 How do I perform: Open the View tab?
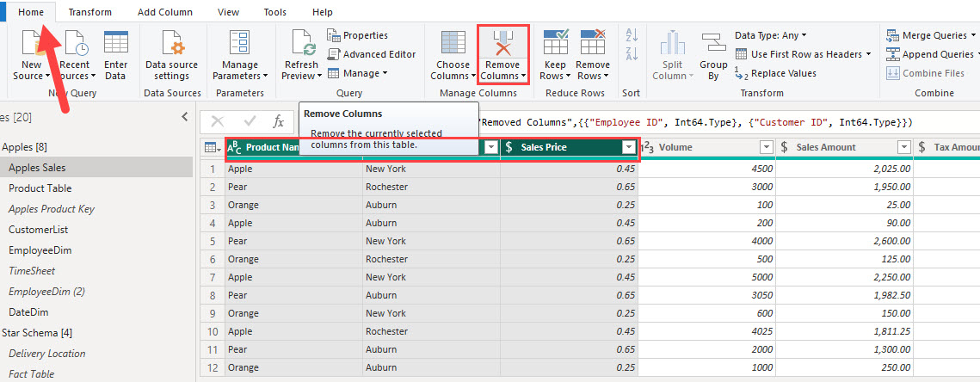click(228, 12)
